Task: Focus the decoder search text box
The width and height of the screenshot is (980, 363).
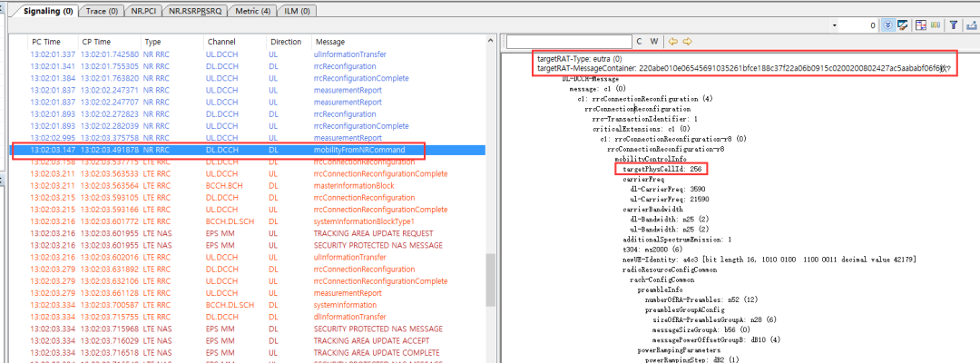Action: pos(568,42)
